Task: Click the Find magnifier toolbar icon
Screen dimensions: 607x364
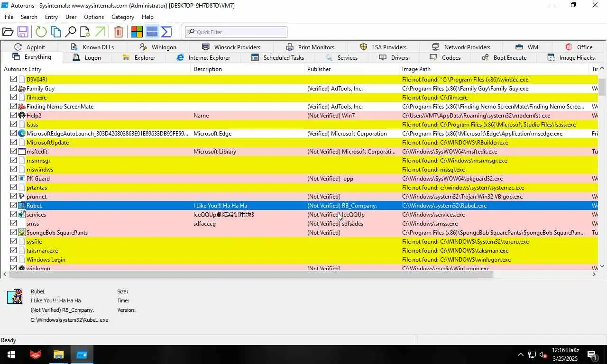Action: click(x=71, y=32)
